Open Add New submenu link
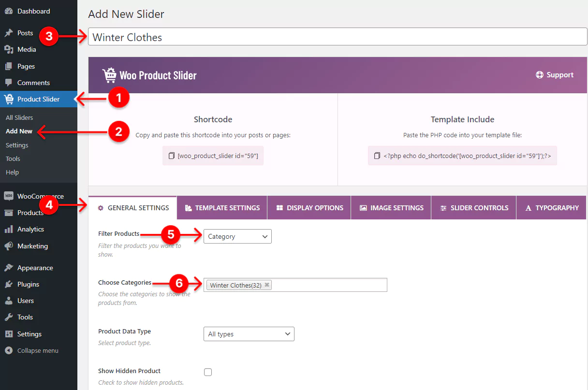 coord(19,131)
